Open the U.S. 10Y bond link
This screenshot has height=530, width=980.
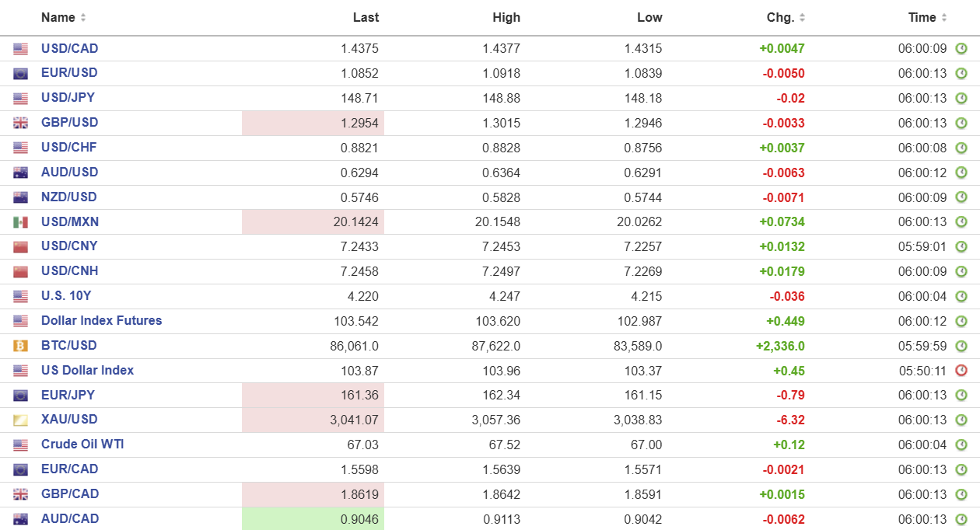coord(66,296)
